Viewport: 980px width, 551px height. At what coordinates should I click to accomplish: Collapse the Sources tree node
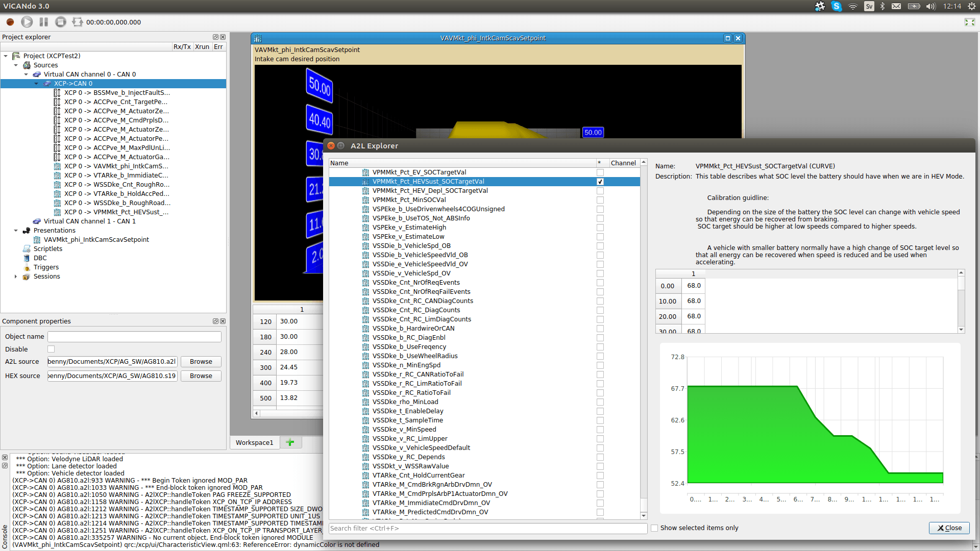16,65
